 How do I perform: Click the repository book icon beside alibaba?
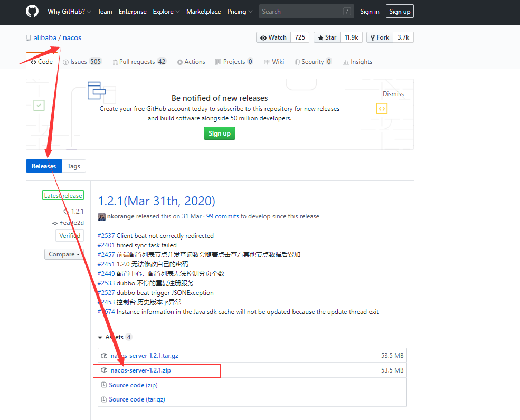pos(28,38)
